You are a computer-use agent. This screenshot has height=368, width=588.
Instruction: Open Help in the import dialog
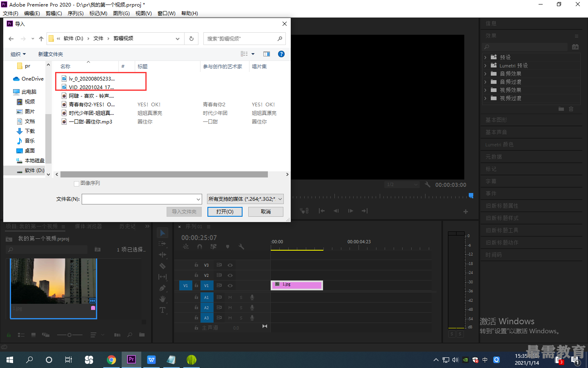coord(281,54)
